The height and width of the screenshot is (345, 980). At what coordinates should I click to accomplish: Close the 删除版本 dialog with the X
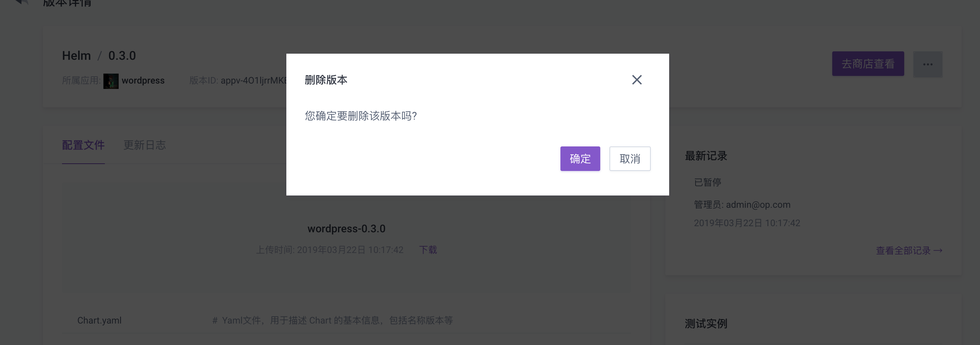pyautogui.click(x=637, y=80)
